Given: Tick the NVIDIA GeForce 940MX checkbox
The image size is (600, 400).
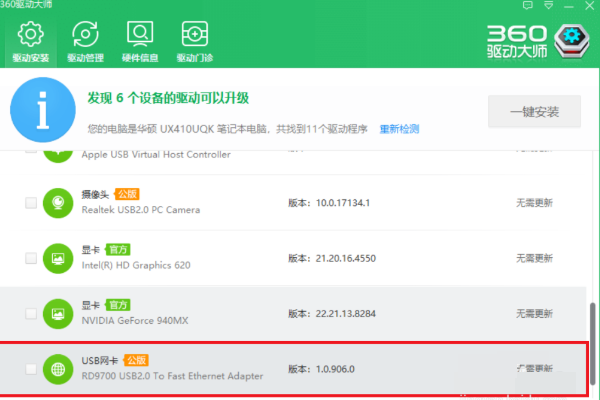Looking at the screenshot, I should (31, 314).
